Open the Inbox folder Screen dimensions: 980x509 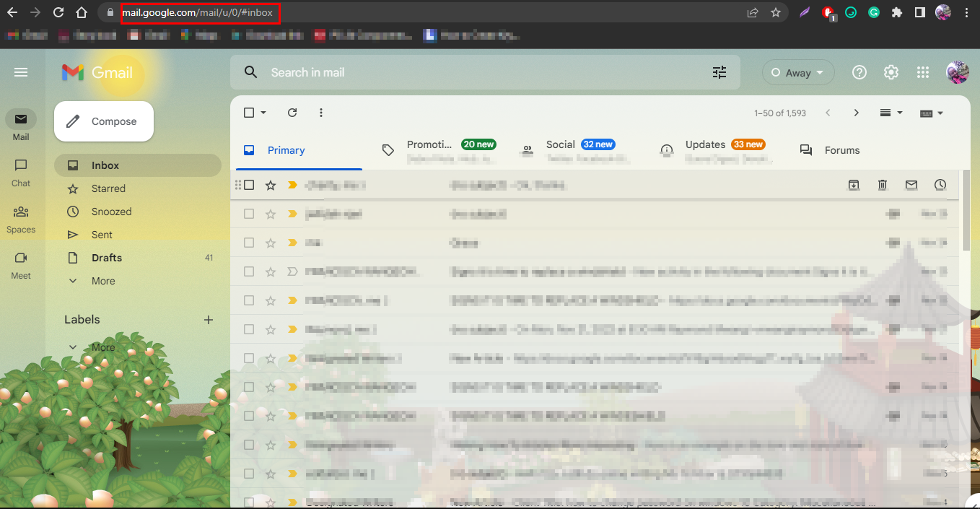tap(138, 165)
